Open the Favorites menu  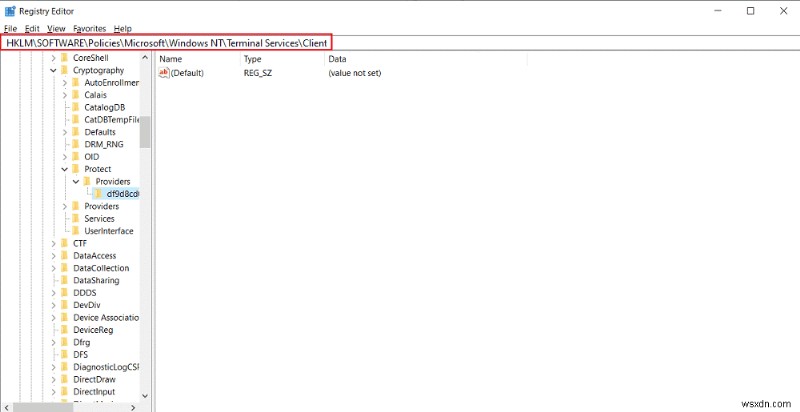click(89, 29)
